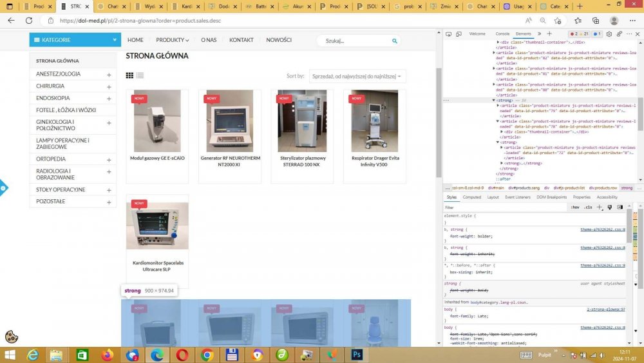
Task: Toggle the .cls class editor
Action: (x=587, y=207)
